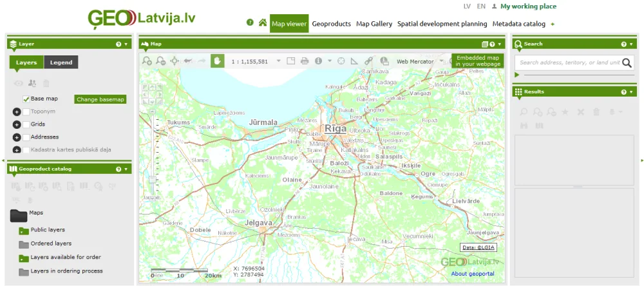Open the map overview window icon
This screenshot has width=644, height=286.
[x=291, y=61]
